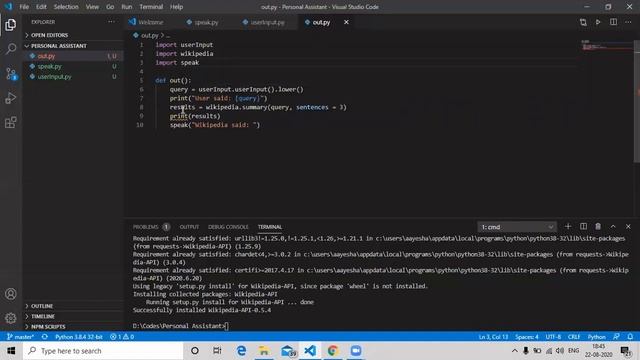This screenshot has width=640, height=360.
Task: Open the 1: cmd terminal dropdown
Action: (x=517, y=227)
